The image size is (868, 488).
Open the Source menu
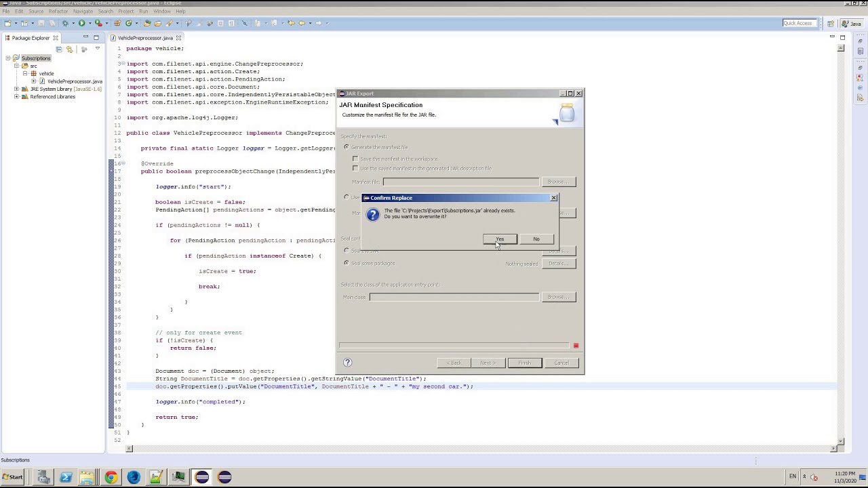point(36,12)
